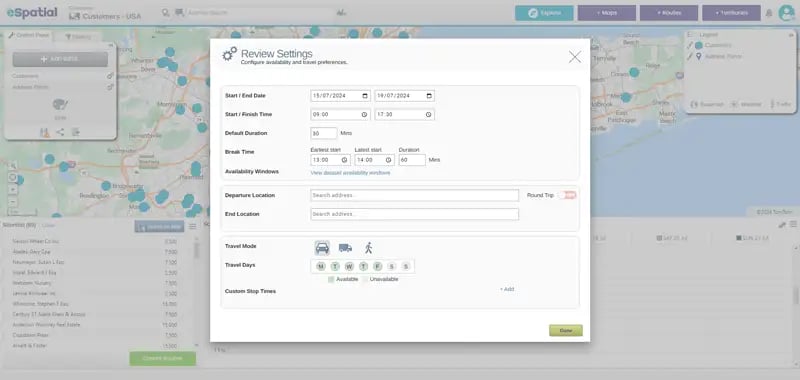Click the analysis warning icon in Control Panel
Image resolution: width=800 pixels, height=380 pixels.
click(x=45, y=133)
